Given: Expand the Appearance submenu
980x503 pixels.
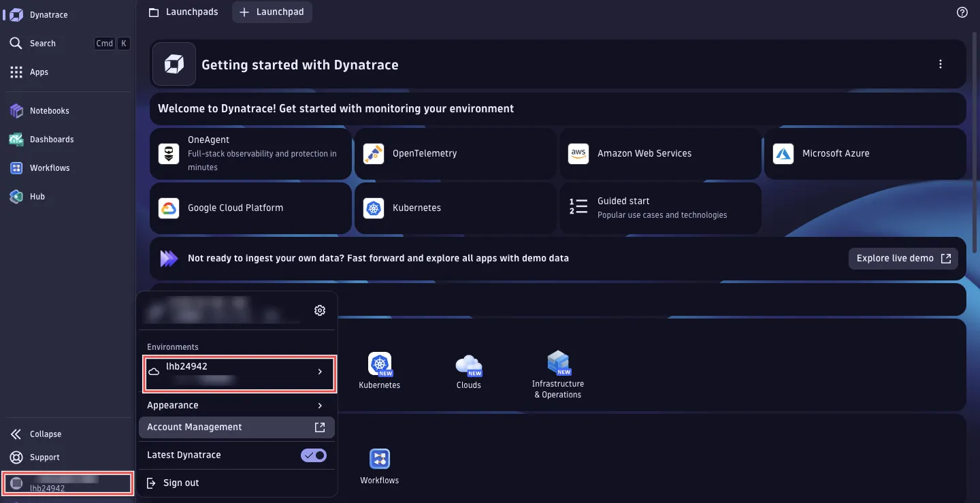Looking at the screenshot, I should click(x=236, y=406).
